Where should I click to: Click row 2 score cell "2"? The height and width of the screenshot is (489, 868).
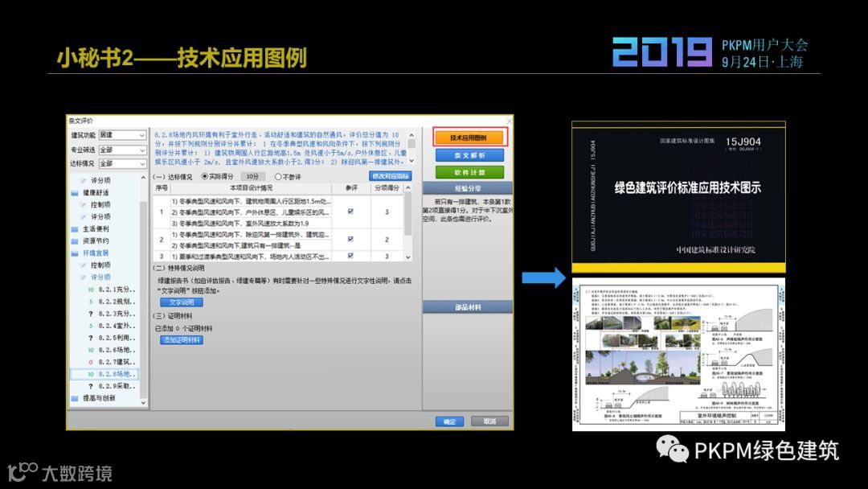(387, 239)
